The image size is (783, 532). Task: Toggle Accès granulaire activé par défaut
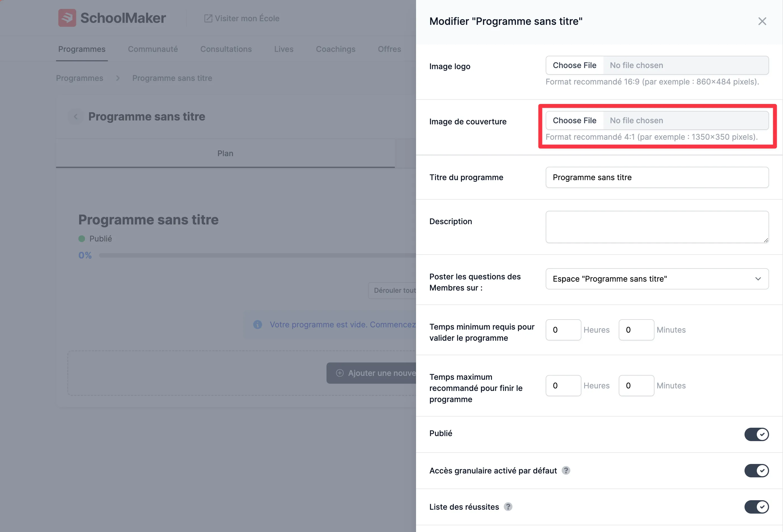tap(757, 471)
